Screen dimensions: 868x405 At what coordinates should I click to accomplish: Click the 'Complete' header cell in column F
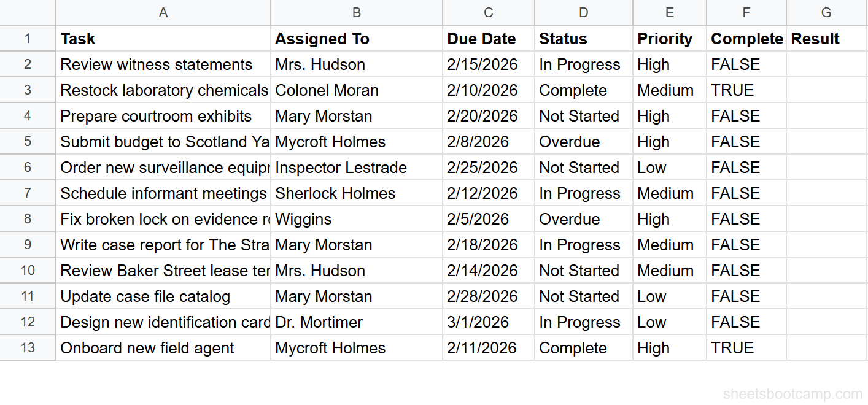pyautogui.click(x=746, y=38)
